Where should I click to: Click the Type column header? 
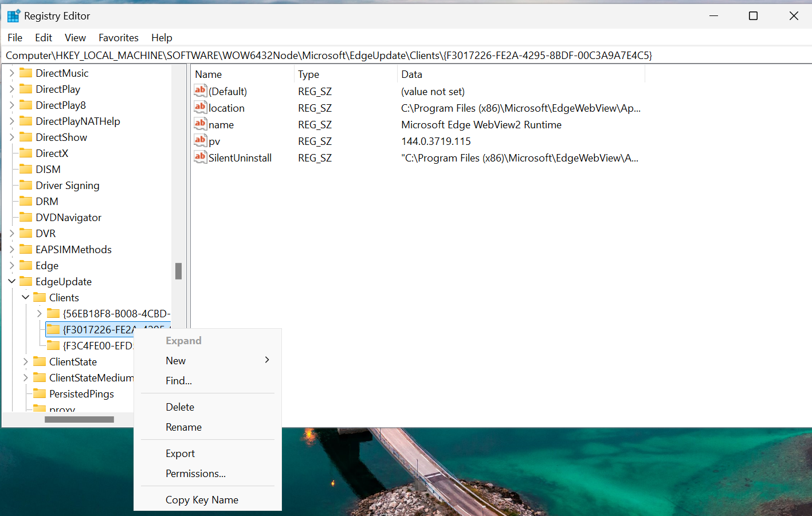point(346,74)
